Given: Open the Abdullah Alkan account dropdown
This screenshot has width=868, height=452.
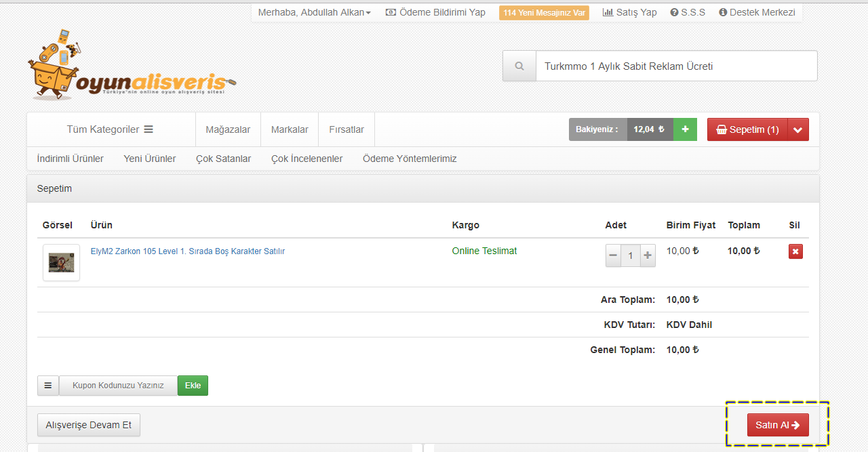Looking at the screenshot, I should pyautogui.click(x=315, y=12).
